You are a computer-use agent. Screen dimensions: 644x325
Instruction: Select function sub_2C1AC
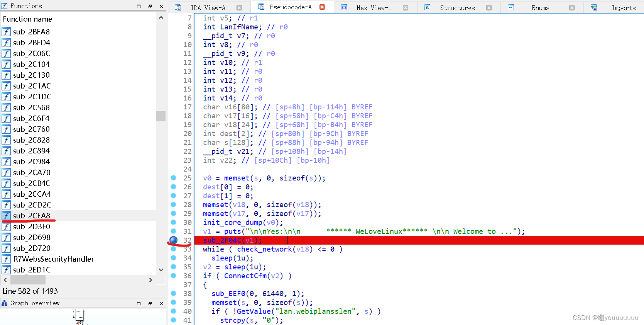click(32, 86)
